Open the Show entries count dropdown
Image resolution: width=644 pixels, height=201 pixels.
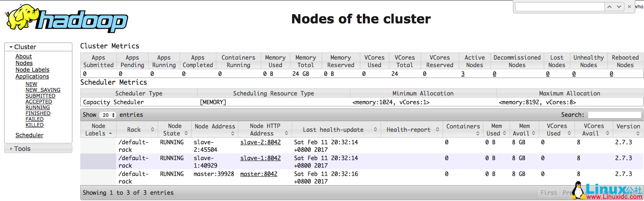[x=108, y=115]
